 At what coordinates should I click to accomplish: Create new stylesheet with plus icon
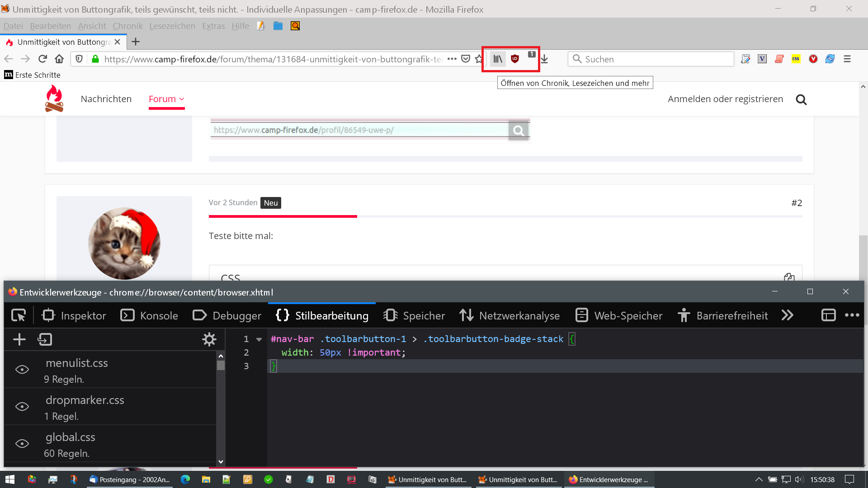tap(19, 339)
